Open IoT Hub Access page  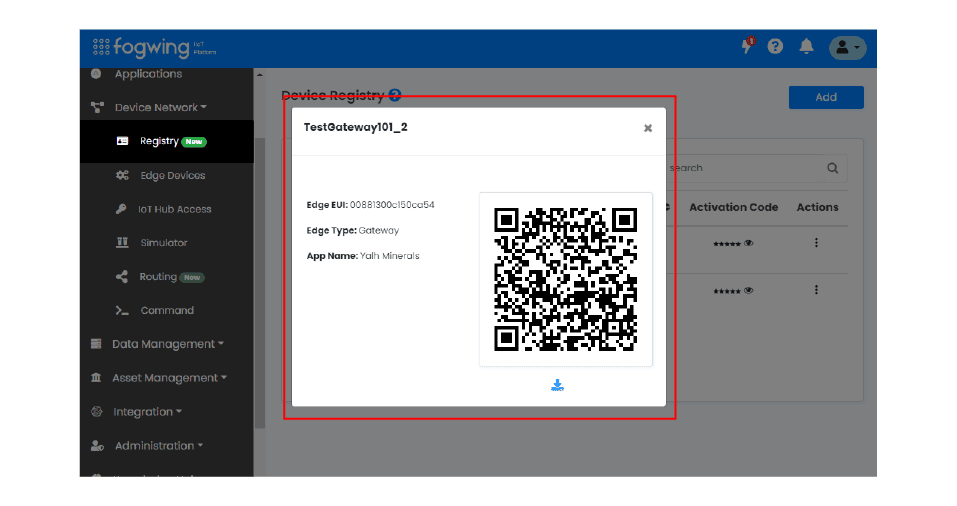(x=175, y=209)
